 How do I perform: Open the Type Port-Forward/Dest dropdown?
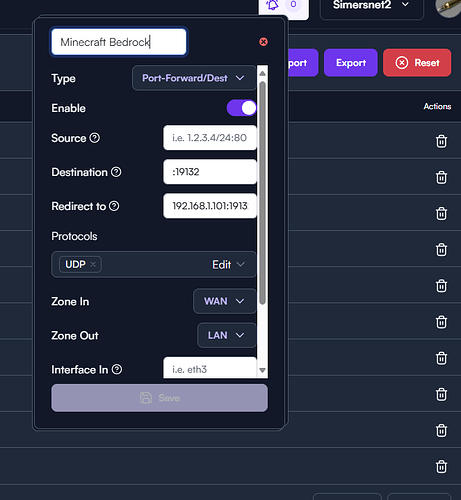[x=194, y=78]
